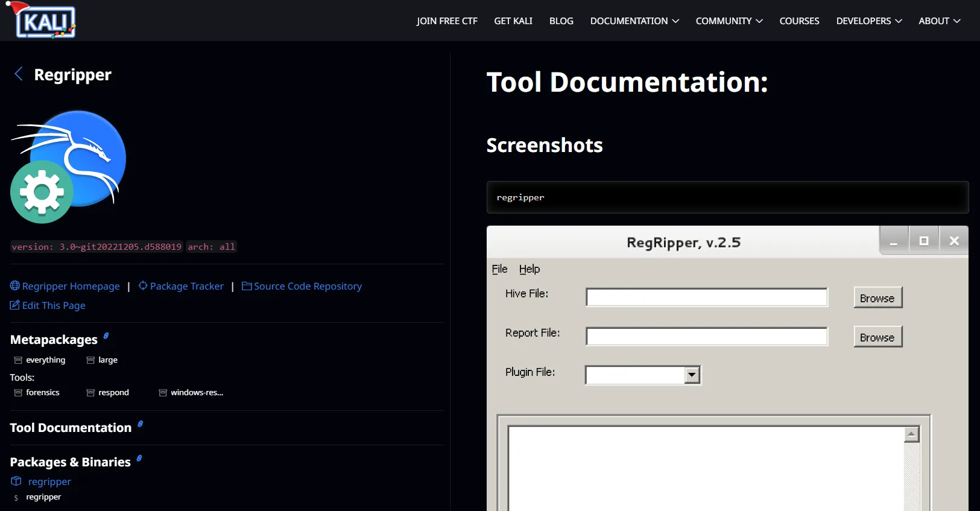980x511 pixels.
Task: Expand the Developers dropdown menu
Action: [868, 21]
